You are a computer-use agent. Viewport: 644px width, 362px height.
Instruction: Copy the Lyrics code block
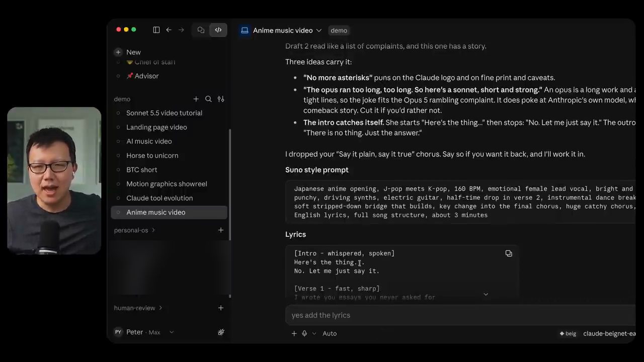tap(509, 253)
